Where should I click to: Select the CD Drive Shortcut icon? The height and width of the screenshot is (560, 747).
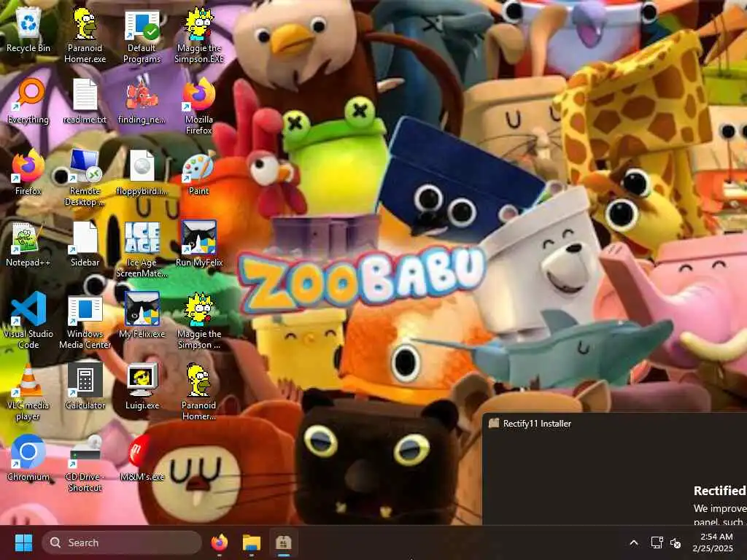[85, 463]
